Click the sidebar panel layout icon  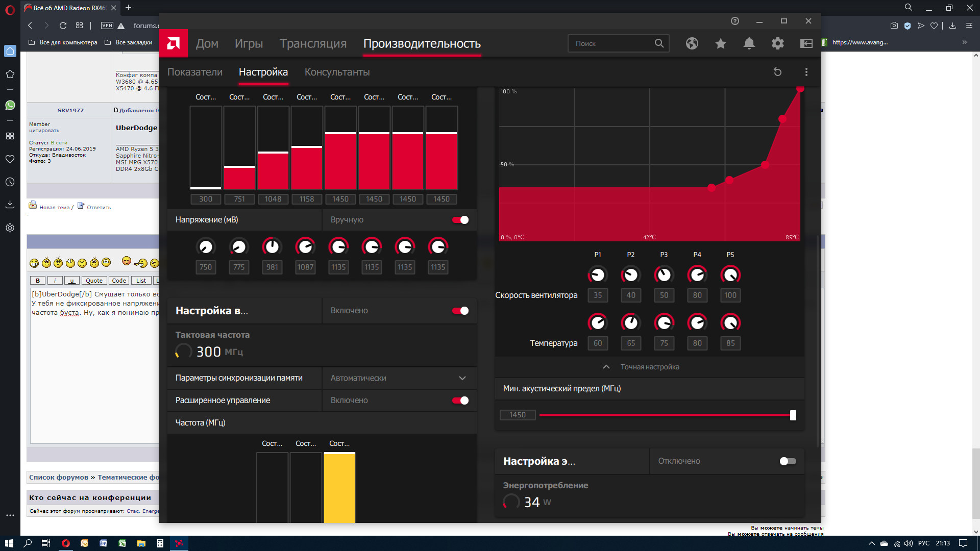click(x=806, y=43)
